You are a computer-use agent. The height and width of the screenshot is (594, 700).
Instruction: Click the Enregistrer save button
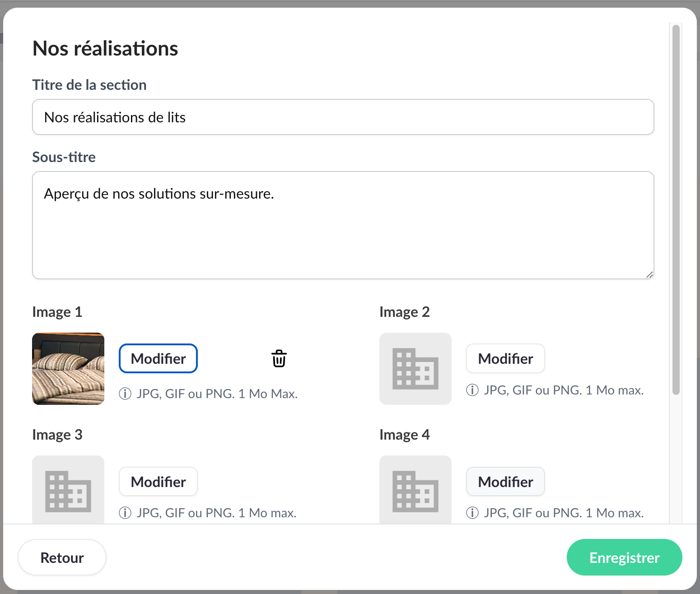point(624,557)
